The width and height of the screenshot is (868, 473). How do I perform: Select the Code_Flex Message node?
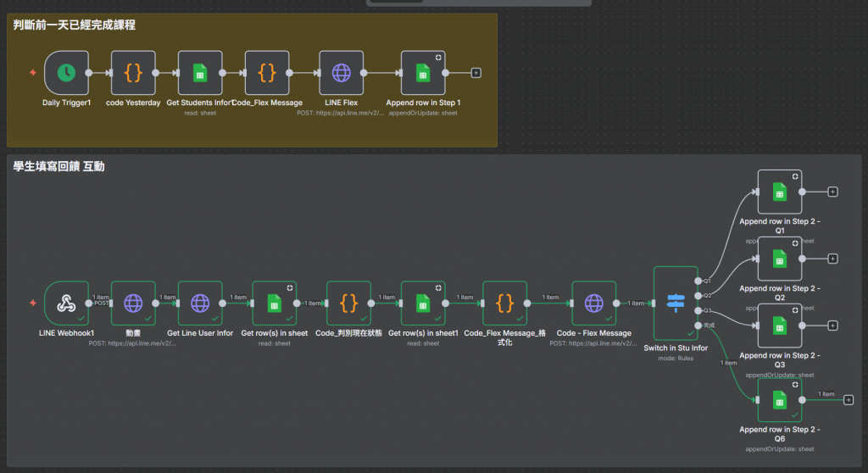click(x=267, y=73)
